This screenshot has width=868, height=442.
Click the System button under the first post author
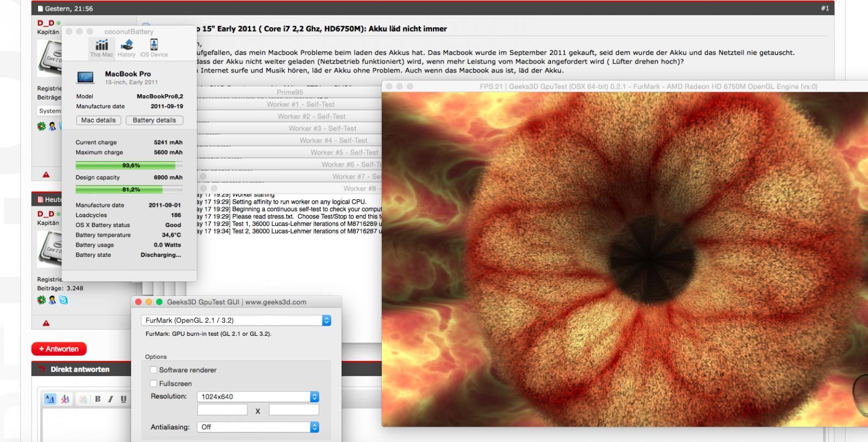point(49,110)
